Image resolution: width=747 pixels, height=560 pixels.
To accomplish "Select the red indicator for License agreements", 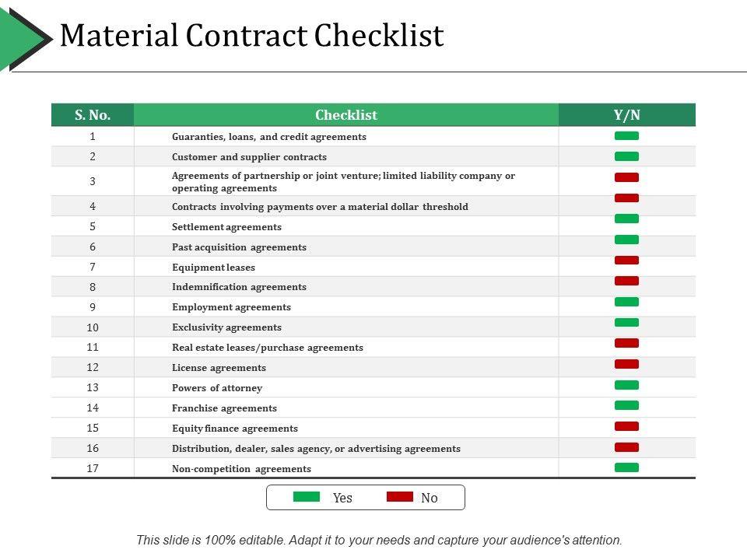I will (626, 364).
